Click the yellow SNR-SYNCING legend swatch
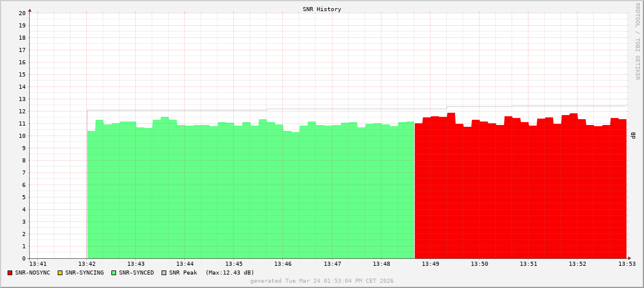This screenshot has height=288, width=644. 60,273
